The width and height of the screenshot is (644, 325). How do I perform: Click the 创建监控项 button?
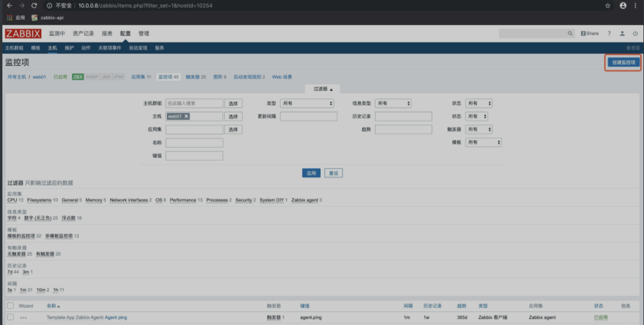pyautogui.click(x=624, y=62)
